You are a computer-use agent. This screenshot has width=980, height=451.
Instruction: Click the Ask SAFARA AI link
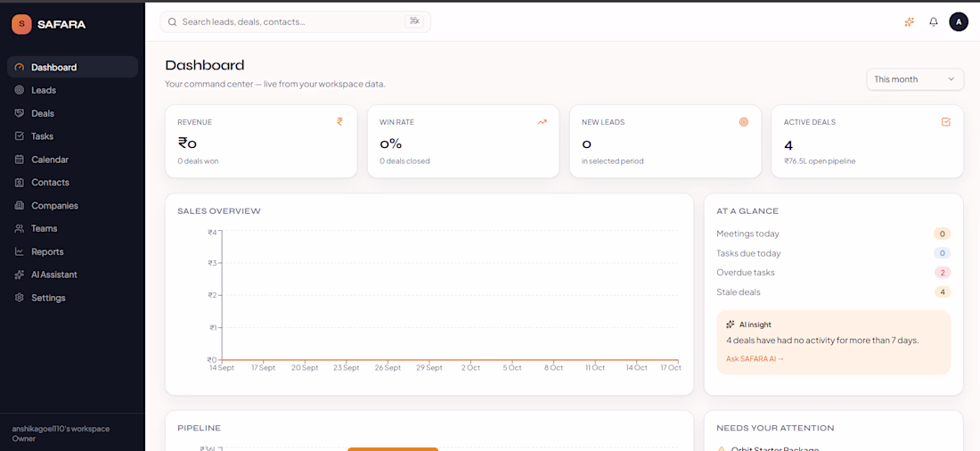[x=755, y=359]
